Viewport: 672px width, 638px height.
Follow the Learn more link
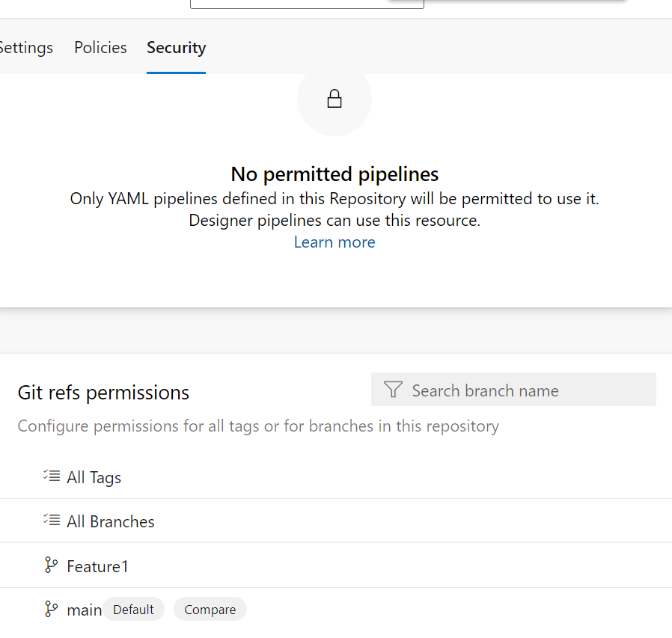click(335, 242)
